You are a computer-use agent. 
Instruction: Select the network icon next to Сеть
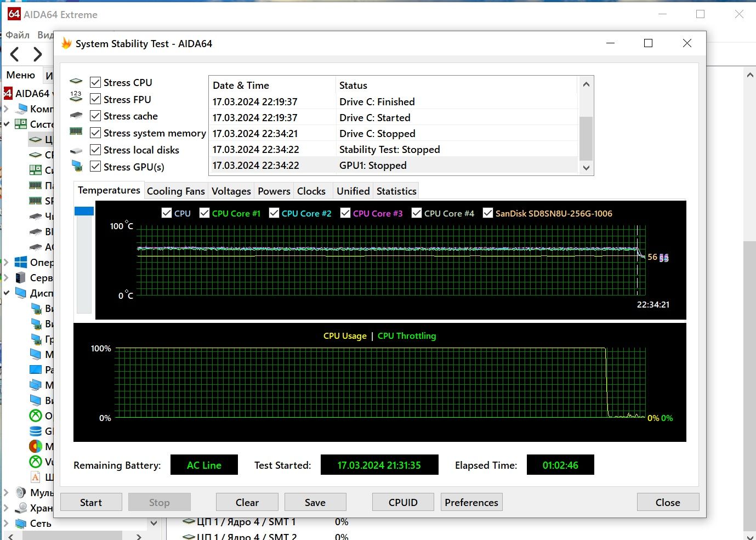pos(21,523)
